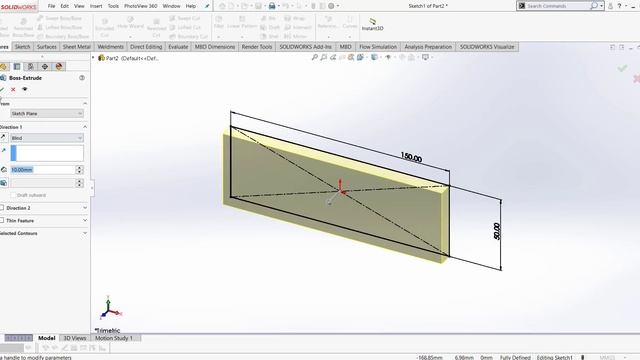640x360 pixels.
Task: Click Previous View icon
Action: (x=333, y=58)
